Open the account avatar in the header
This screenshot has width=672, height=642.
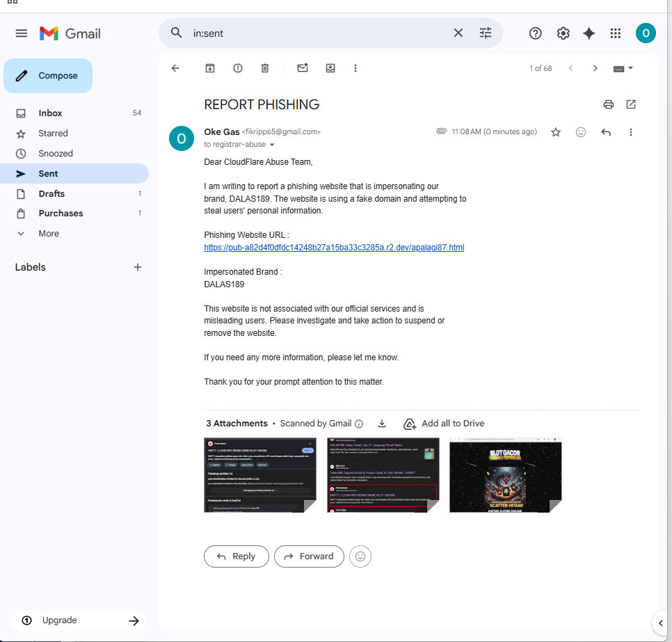tap(646, 33)
